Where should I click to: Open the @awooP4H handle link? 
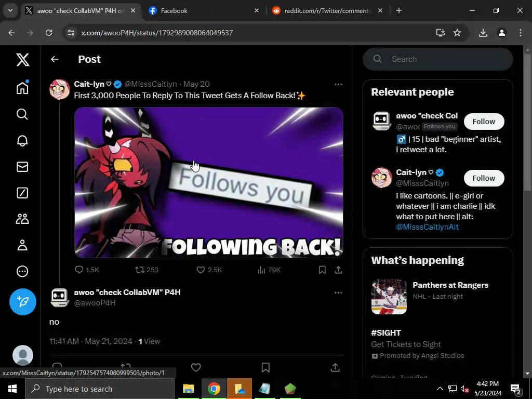tap(95, 303)
